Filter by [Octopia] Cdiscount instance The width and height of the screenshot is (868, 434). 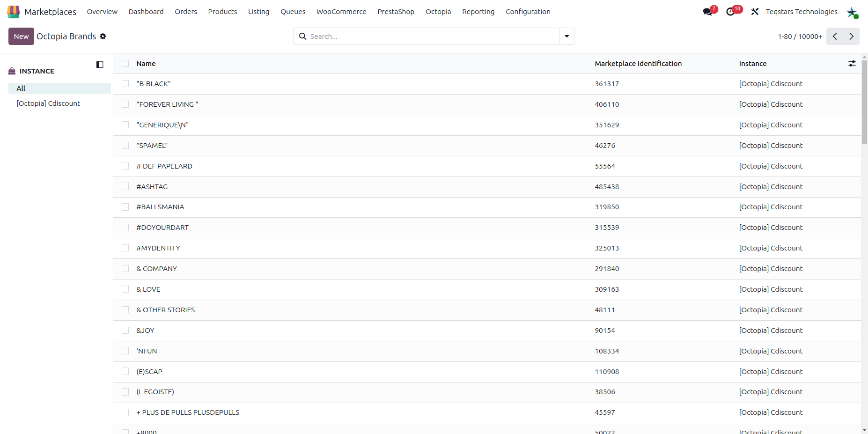click(x=48, y=103)
